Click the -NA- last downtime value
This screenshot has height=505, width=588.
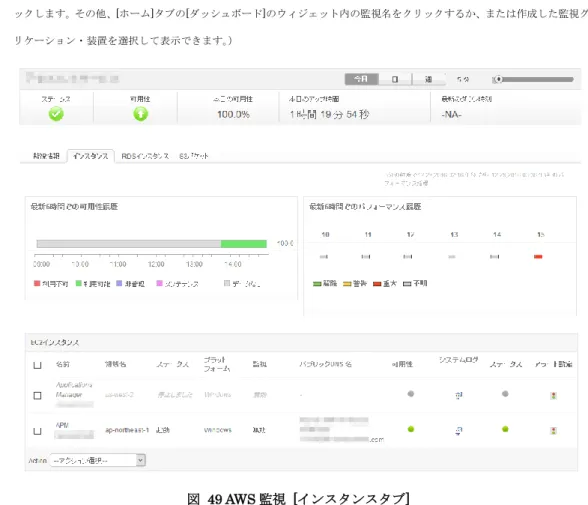[x=452, y=114]
